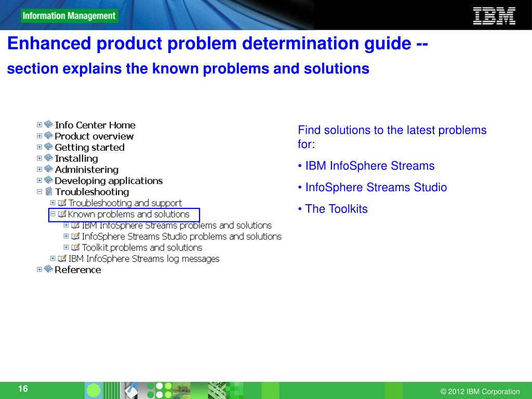
Task: Click IBM InfoSphere Streams log messages icon
Action: point(62,258)
